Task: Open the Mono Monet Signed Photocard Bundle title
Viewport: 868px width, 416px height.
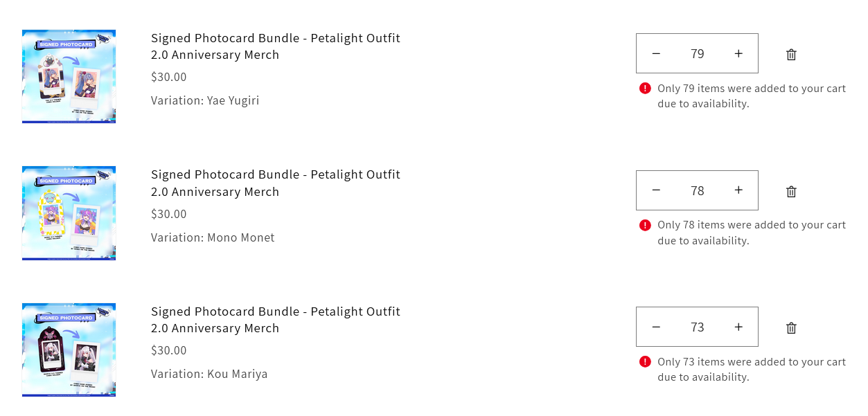Action: (x=275, y=183)
